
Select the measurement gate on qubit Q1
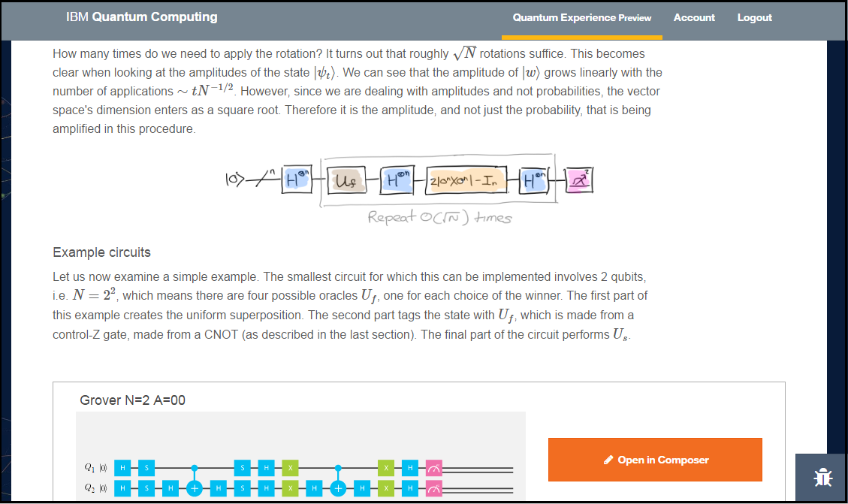click(434, 467)
